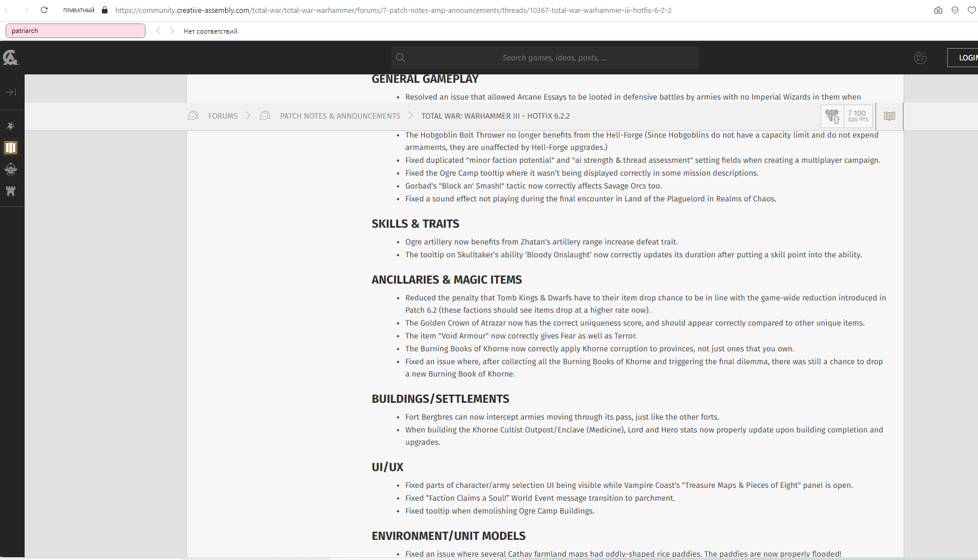Click the chevron after the PATCH NOTES breadcrumb
This screenshot has height=560, width=978.
pos(411,116)
